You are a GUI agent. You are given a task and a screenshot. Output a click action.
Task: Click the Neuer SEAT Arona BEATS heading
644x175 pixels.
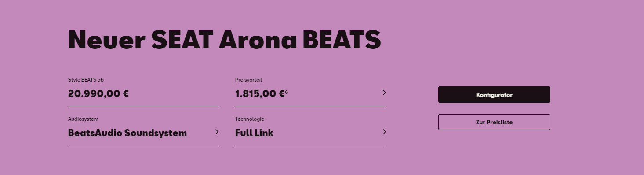click(x=224, y=40)
